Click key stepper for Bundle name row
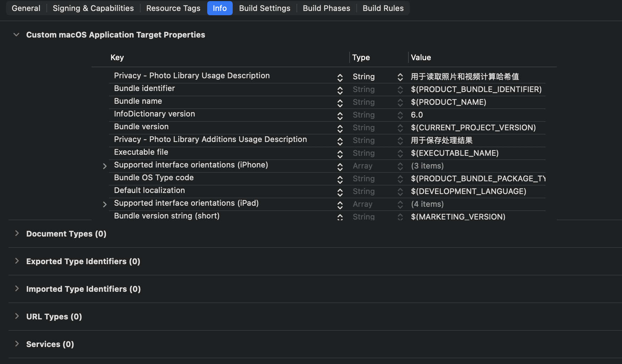The width and height of the screenshot is (622, 364). click(340, 103)
